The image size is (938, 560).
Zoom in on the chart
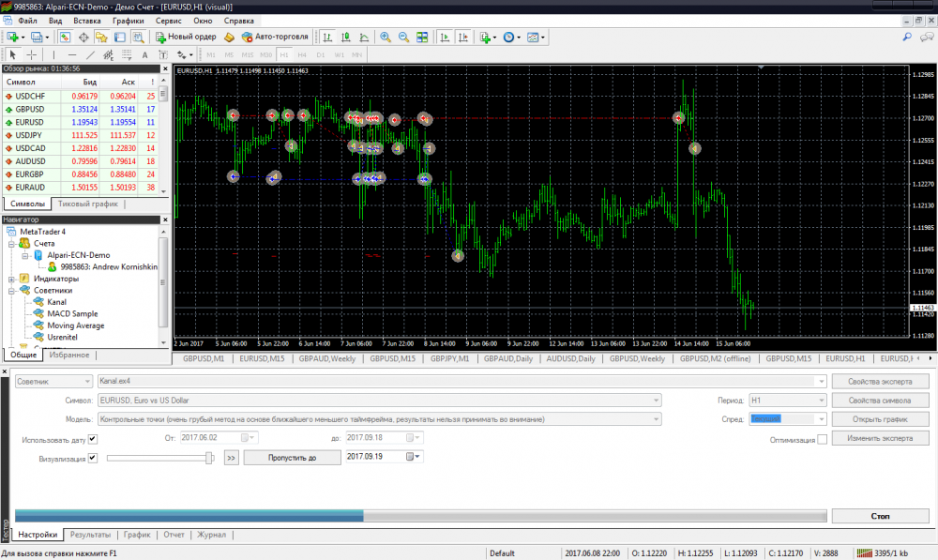(386, 38)
